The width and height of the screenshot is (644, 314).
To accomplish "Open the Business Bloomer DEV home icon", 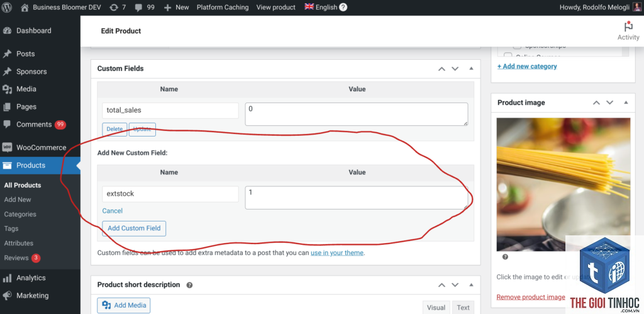I will point(25,7).
